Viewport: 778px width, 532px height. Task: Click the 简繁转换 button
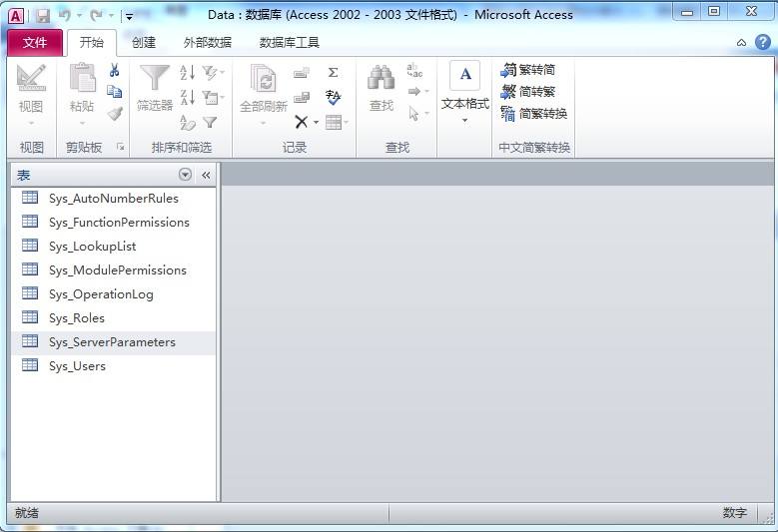pyautogui.click(x=533, y=114)
